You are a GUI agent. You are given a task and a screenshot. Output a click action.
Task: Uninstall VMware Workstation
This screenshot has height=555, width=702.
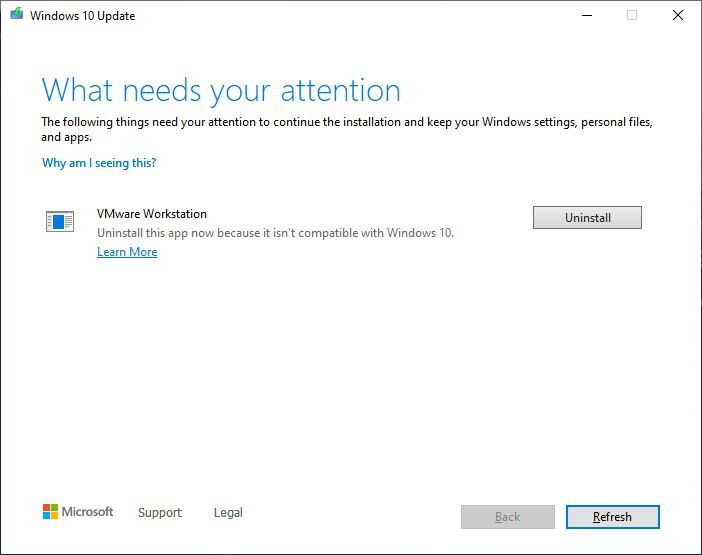pos(587,218)
